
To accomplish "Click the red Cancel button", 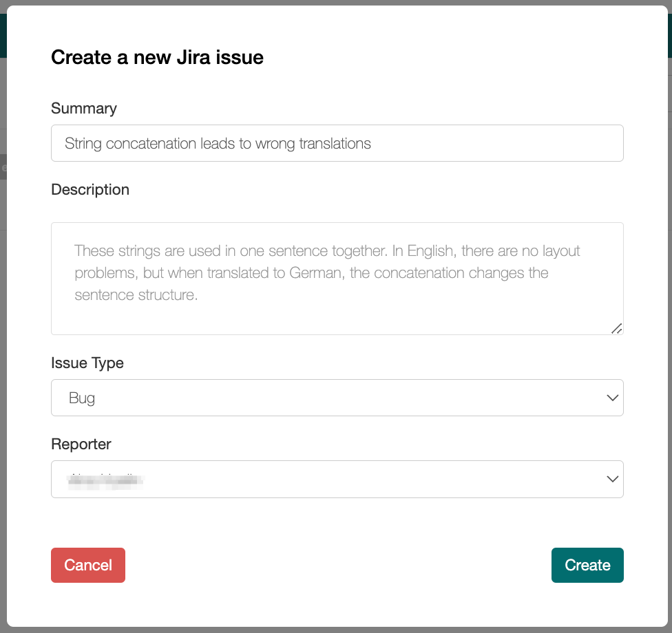I will (88, 565).
